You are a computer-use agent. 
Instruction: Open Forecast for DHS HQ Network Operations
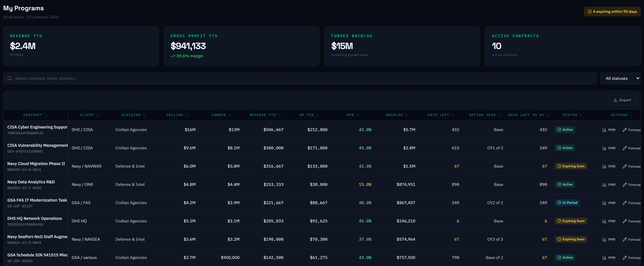click(631, 221)
